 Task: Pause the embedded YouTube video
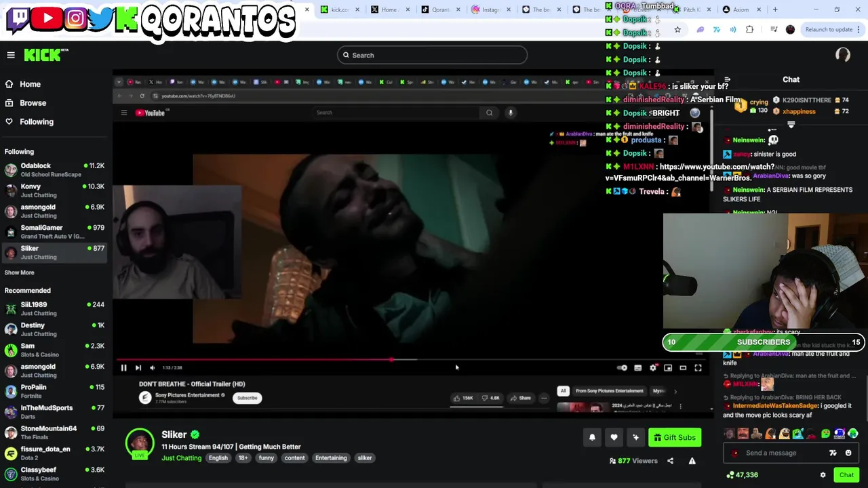point(123,367)
